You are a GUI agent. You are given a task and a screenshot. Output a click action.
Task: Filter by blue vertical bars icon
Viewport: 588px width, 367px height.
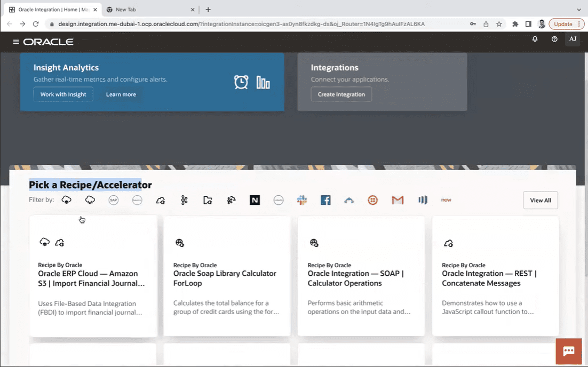tap(423, 200)
